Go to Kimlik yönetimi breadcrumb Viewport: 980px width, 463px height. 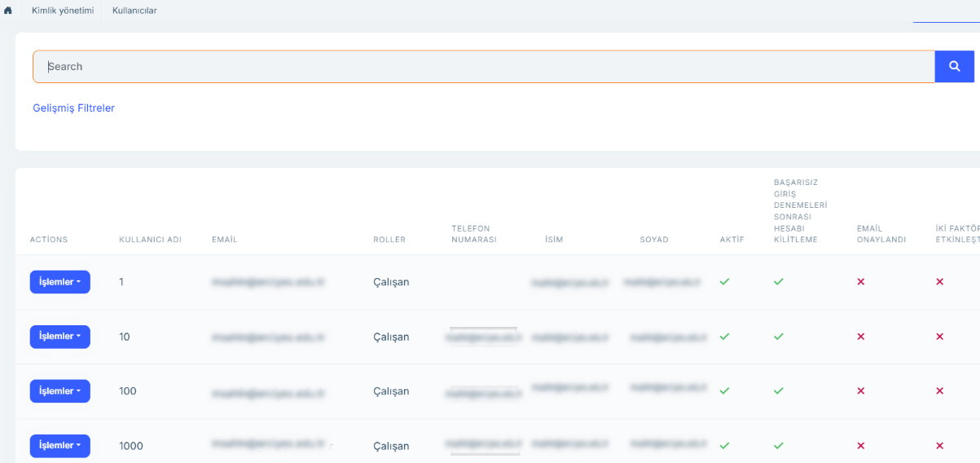pos(63,11)
